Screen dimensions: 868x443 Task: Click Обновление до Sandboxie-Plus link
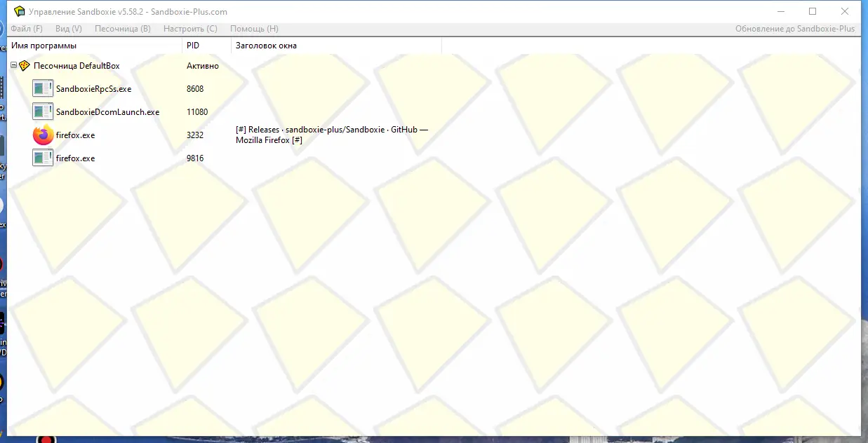point(795,29)
